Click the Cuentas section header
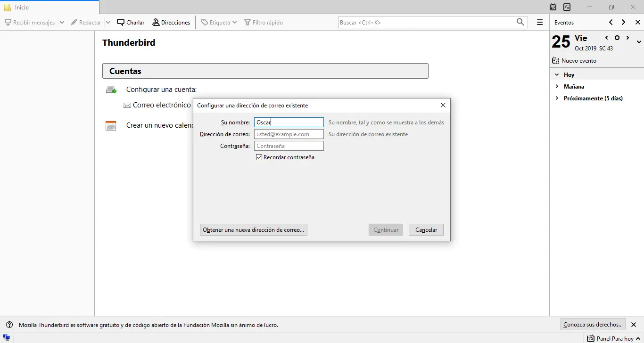 (265, 71)
